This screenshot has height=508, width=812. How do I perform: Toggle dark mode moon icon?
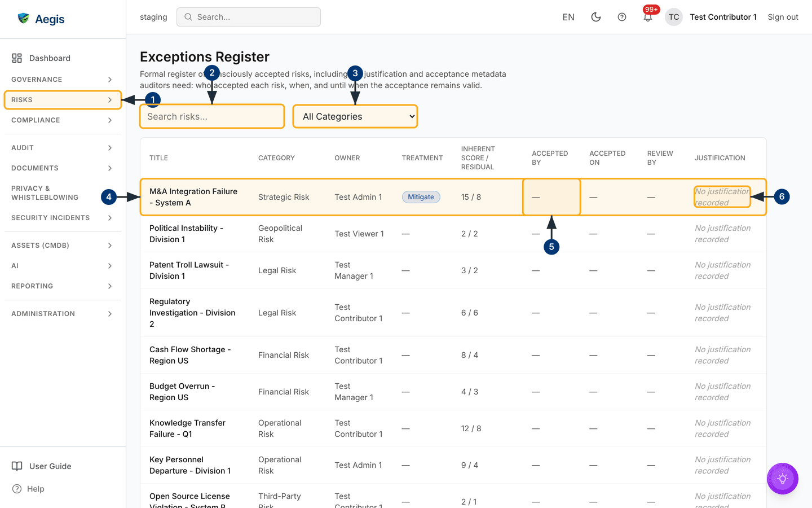tap(596, 17)
